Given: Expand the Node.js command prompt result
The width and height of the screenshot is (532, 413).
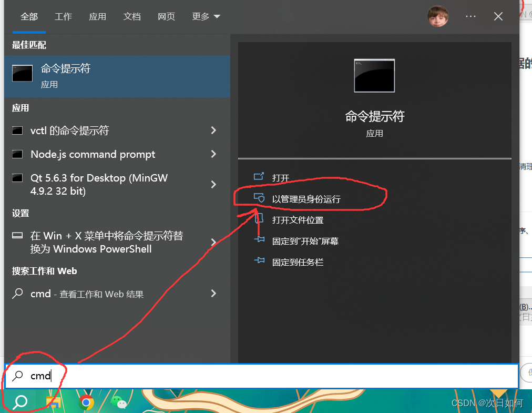Looking at the screenshot, I should [213, 154].
